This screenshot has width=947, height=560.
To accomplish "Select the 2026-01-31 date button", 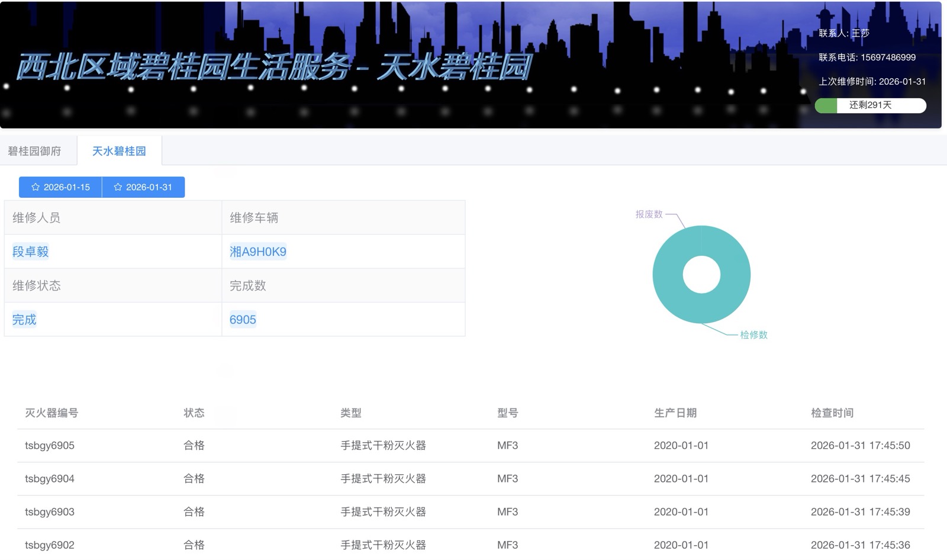I will pos(143,187).
